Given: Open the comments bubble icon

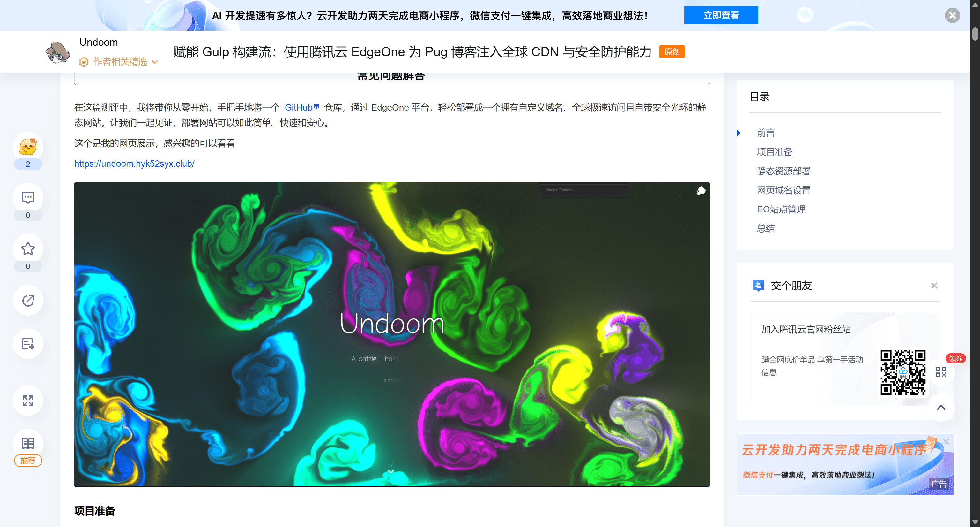Looking at the screenshot, I should 28,198.
